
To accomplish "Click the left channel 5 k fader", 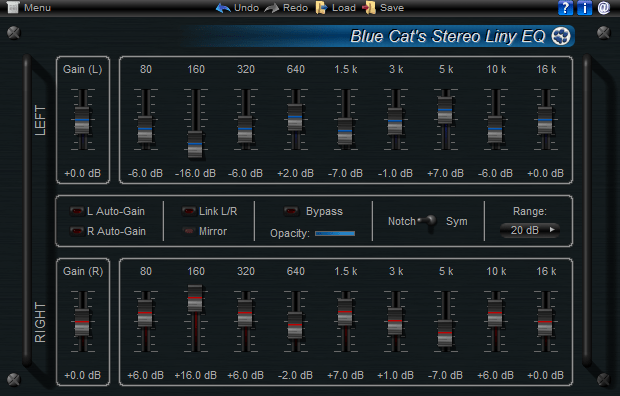I will [x=445, y=110].
